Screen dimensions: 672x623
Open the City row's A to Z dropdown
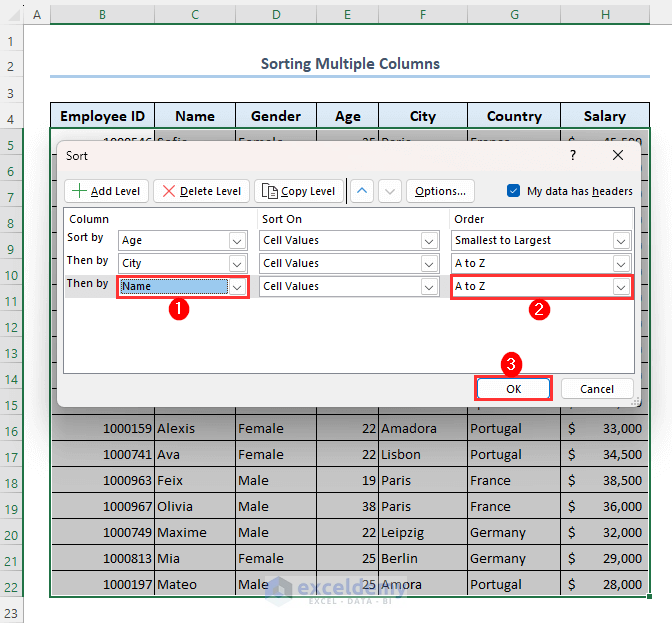pyautogui.click(x=621, y=264)
